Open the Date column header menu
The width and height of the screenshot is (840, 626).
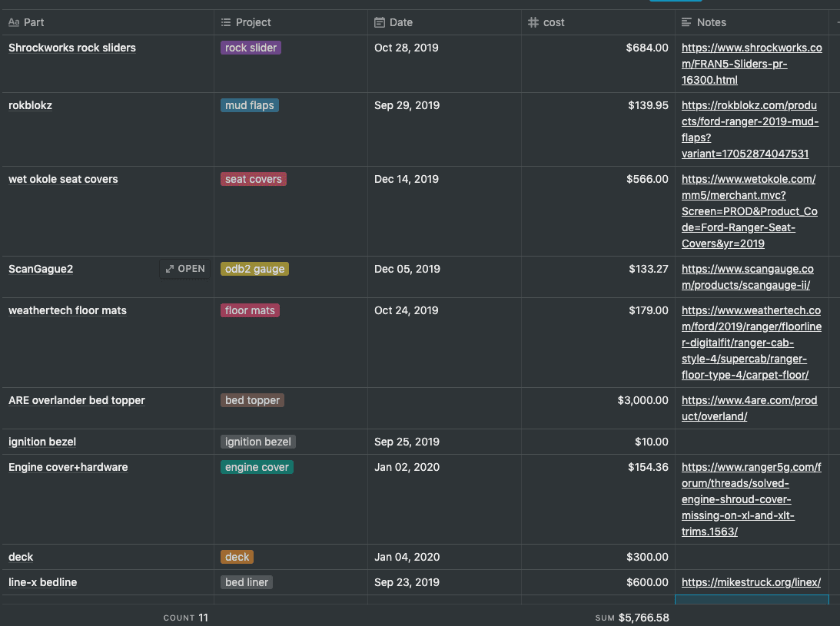tap(445, 22)
